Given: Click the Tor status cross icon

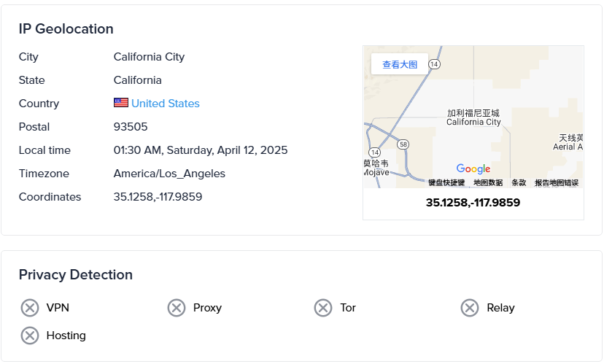Looking at the screenshot, I should 323,308.
